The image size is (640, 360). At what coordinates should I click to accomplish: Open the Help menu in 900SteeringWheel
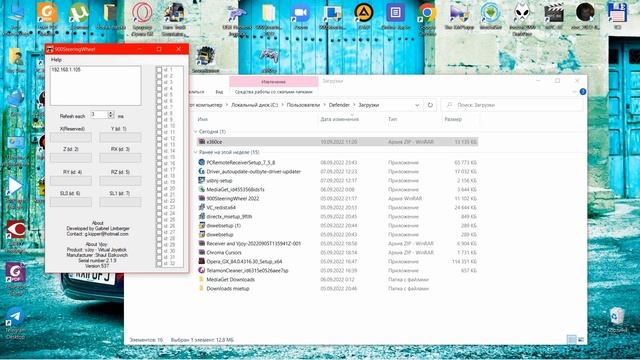[56, 60]
